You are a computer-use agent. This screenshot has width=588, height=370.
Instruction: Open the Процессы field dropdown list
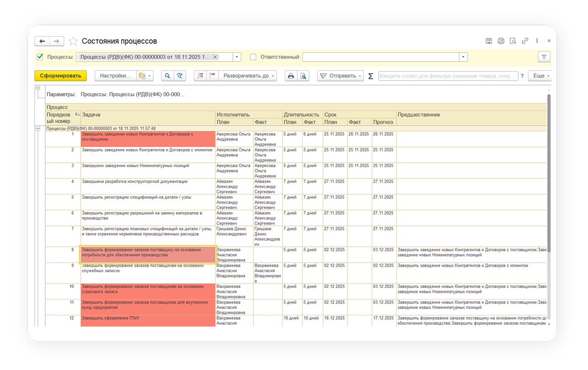coord(237,57)
